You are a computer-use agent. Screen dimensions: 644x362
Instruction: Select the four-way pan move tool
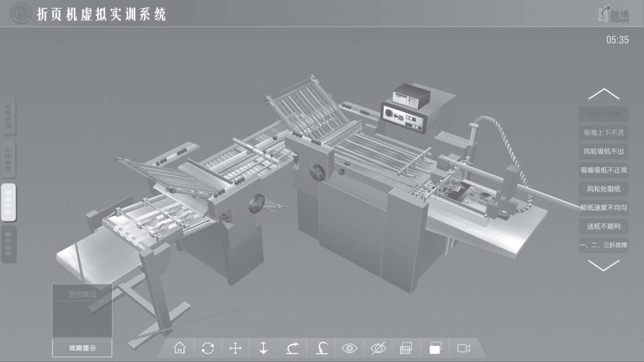(x=236, y=348)
